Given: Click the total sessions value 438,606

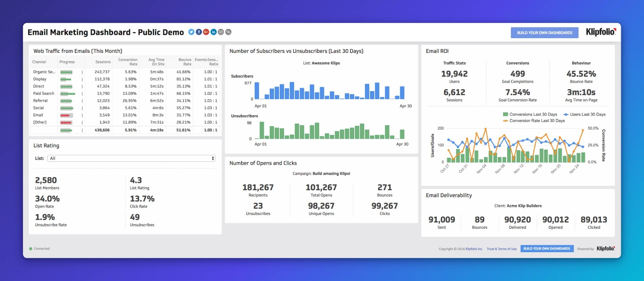Looking at the screenshot, I should [x=102, y=130].
